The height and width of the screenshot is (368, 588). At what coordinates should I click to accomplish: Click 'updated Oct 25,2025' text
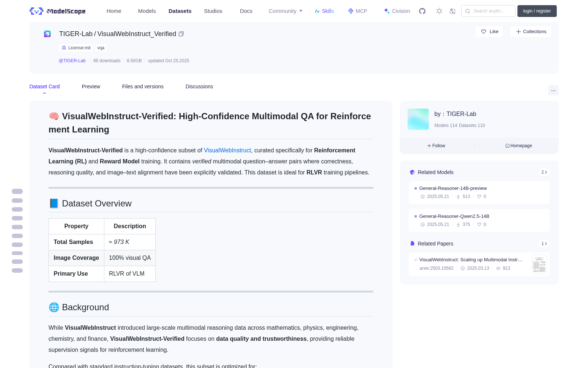[x=168, y=61]
